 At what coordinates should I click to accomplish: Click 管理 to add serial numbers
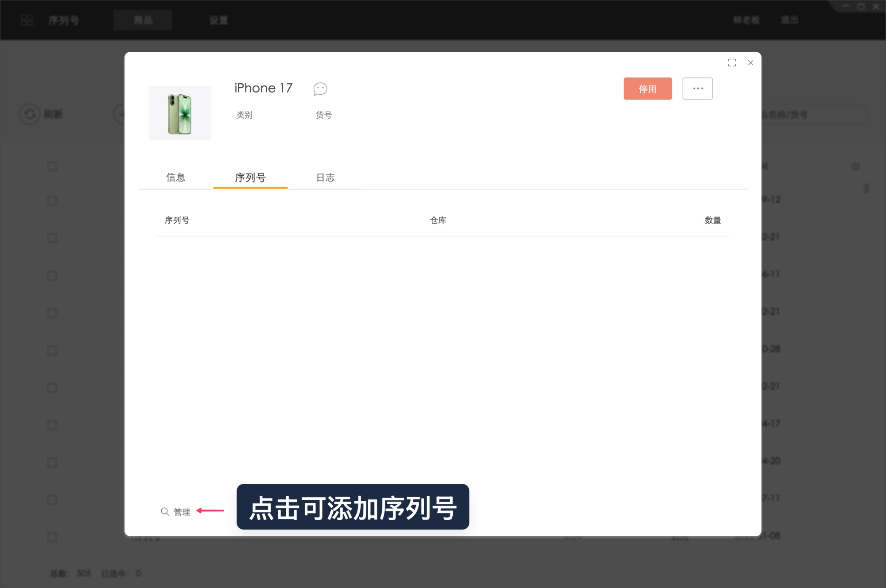(182, 512)
